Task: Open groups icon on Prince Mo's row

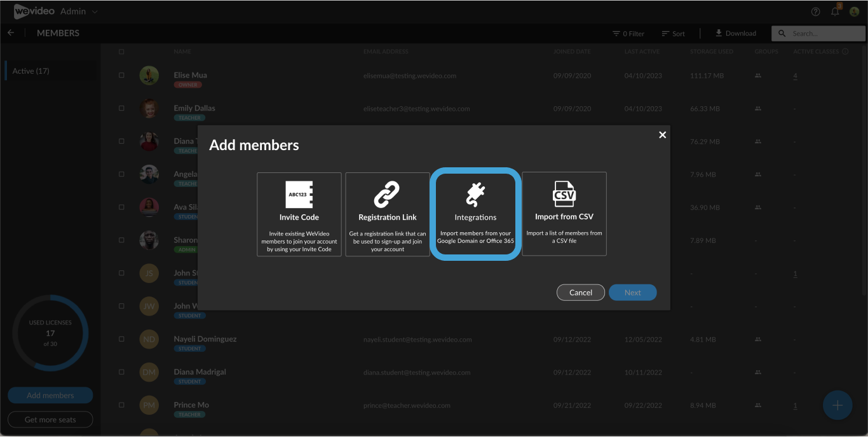Action: tap(757, 406)
